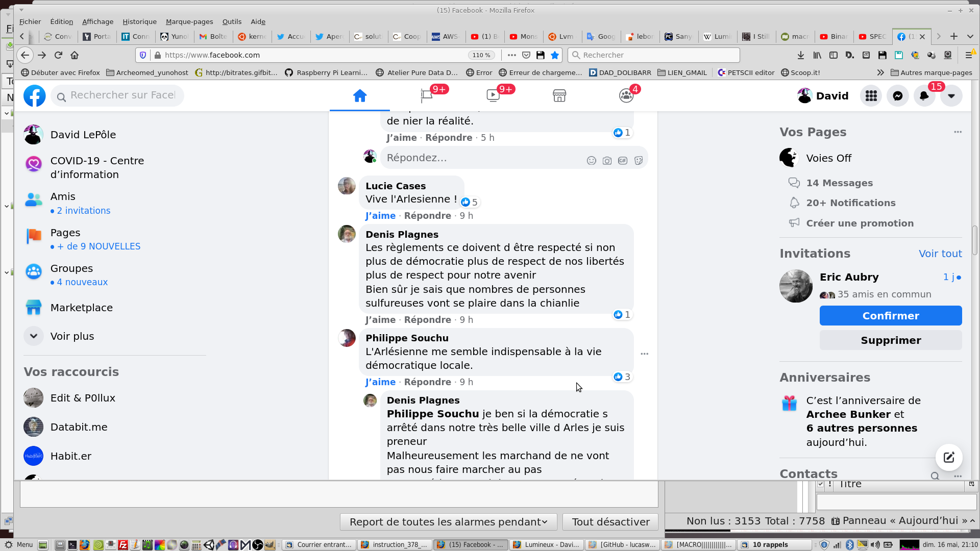This screenshot has height=551, width=980.
Task: Click the emoji icon in reply box
Action: 591,161
